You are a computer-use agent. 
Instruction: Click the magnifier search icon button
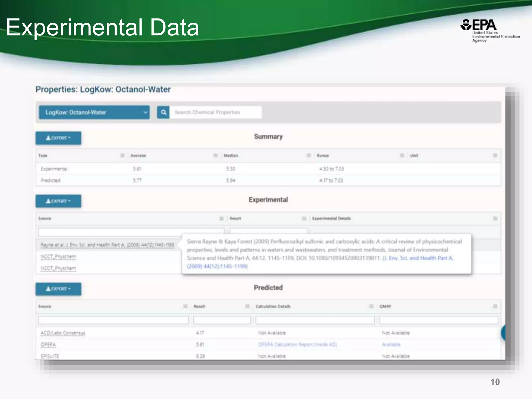(x=163, y=112)
